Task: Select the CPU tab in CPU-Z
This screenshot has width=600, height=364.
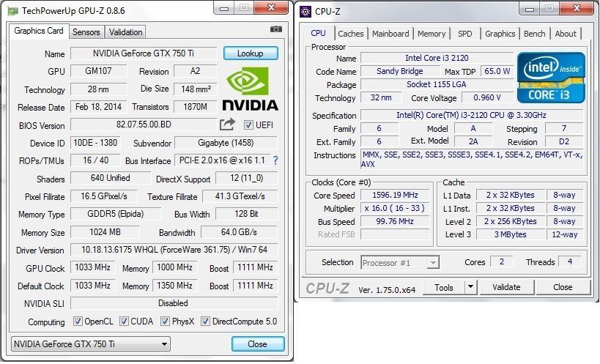Action: (318, 33)
